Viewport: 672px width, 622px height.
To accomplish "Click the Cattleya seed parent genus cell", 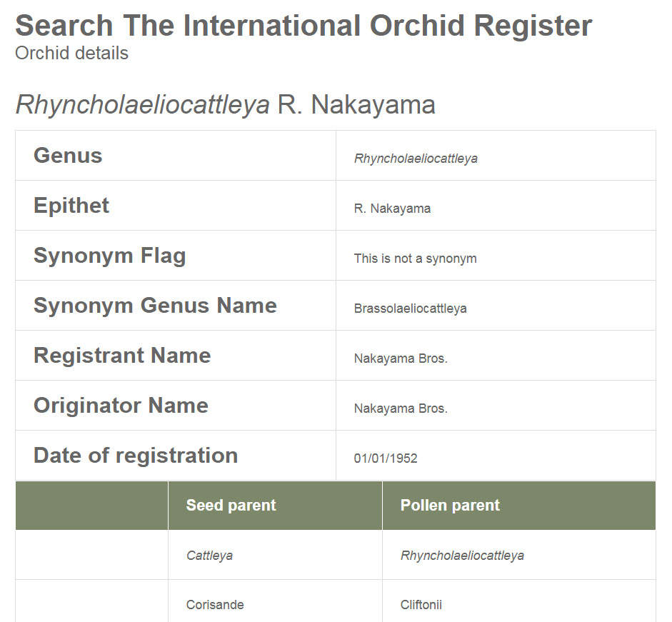I will point(209,556).
